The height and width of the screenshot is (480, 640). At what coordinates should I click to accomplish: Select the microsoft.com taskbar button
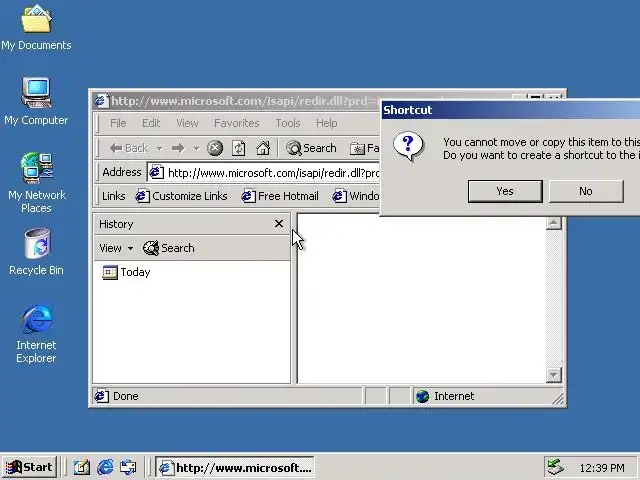click(235, 467)
